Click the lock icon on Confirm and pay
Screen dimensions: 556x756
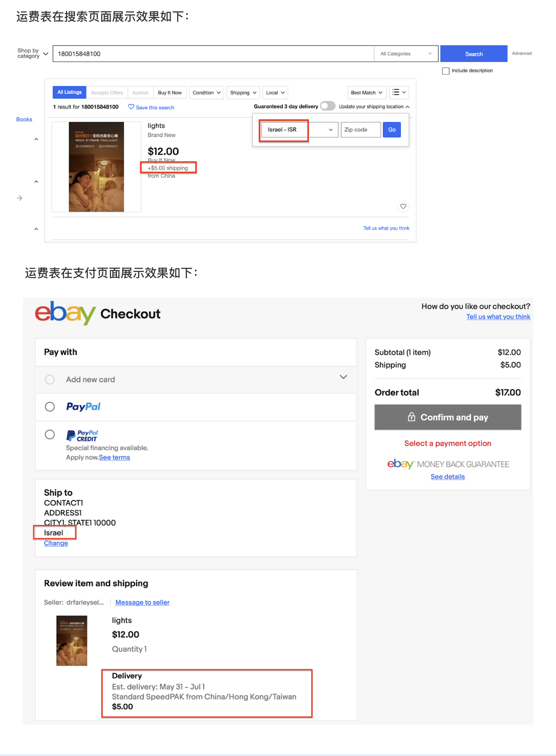(411, 417)
